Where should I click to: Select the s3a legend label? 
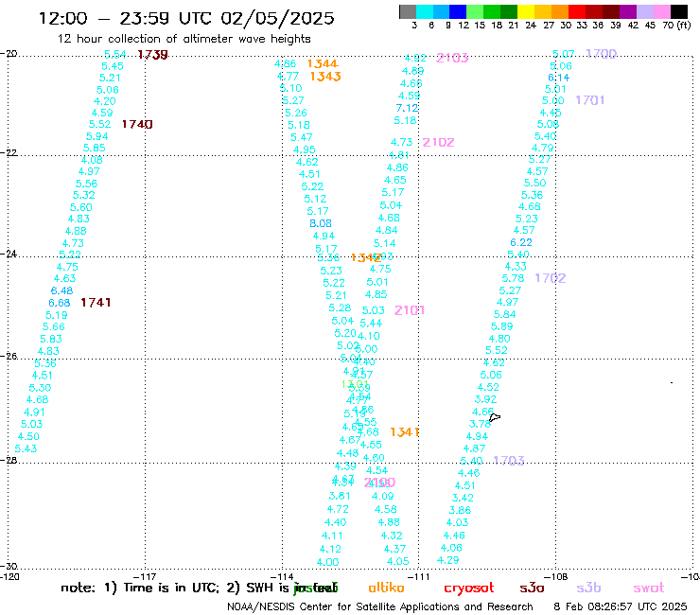532,588
